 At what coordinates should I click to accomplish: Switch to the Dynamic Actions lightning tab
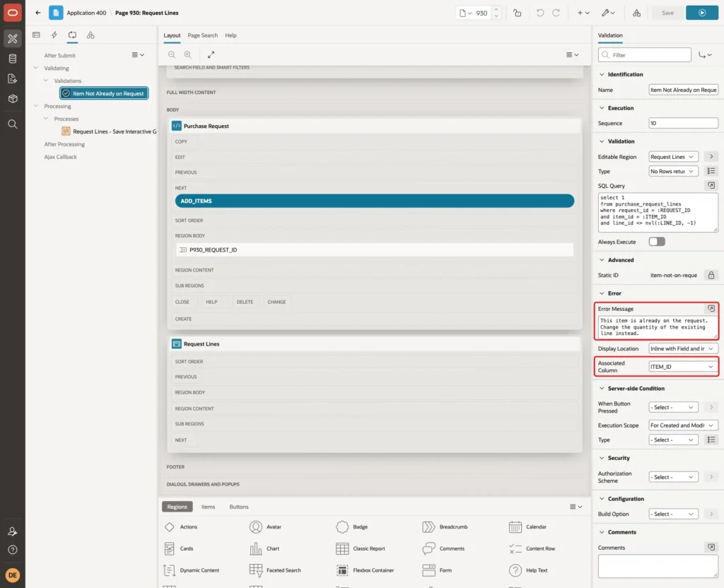click(54, 35)
